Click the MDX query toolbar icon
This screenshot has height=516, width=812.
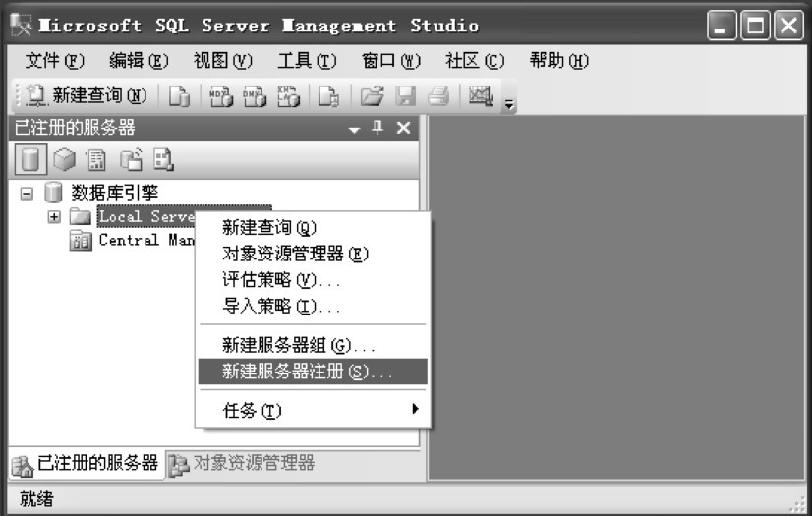pyautogui.click(x=221, y=96)
